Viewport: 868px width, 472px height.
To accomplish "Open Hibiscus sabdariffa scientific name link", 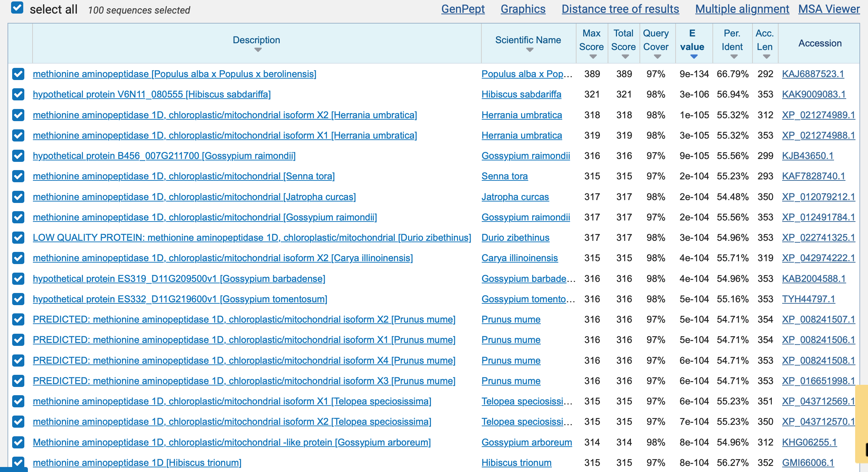I will pos(521,94).
